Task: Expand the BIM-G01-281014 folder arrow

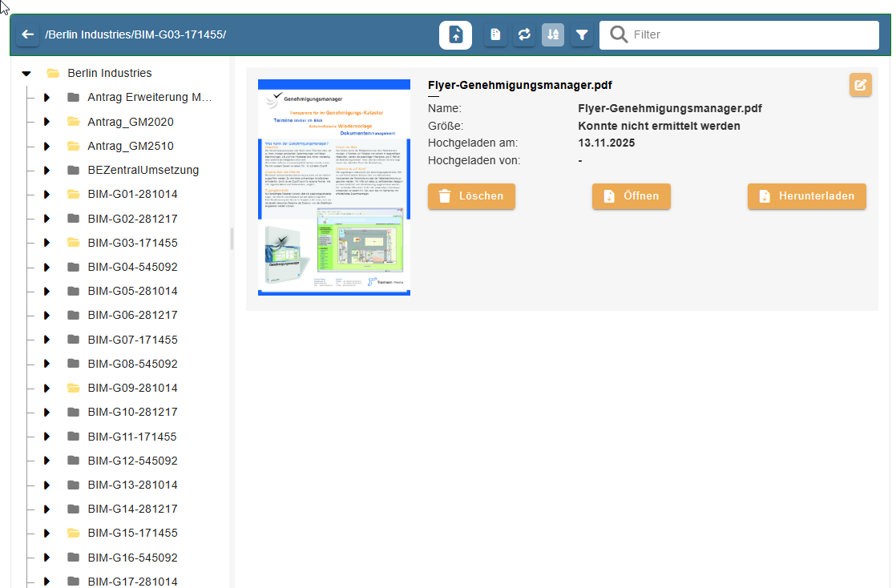Action: tap(46, 195)
